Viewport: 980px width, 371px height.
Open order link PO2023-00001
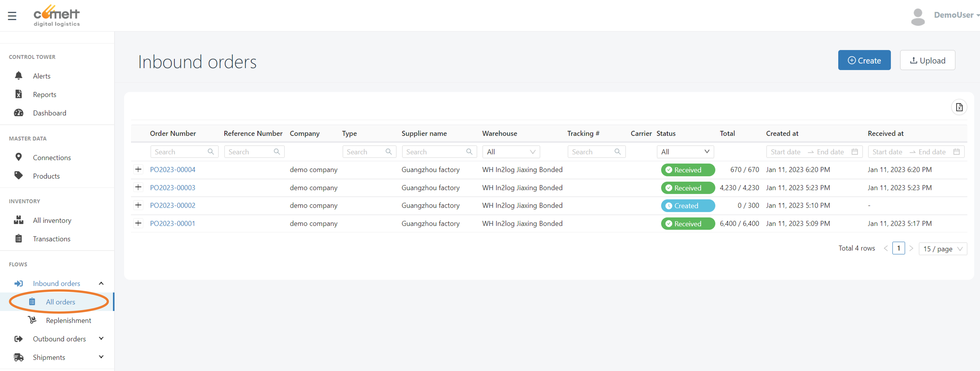172,224
